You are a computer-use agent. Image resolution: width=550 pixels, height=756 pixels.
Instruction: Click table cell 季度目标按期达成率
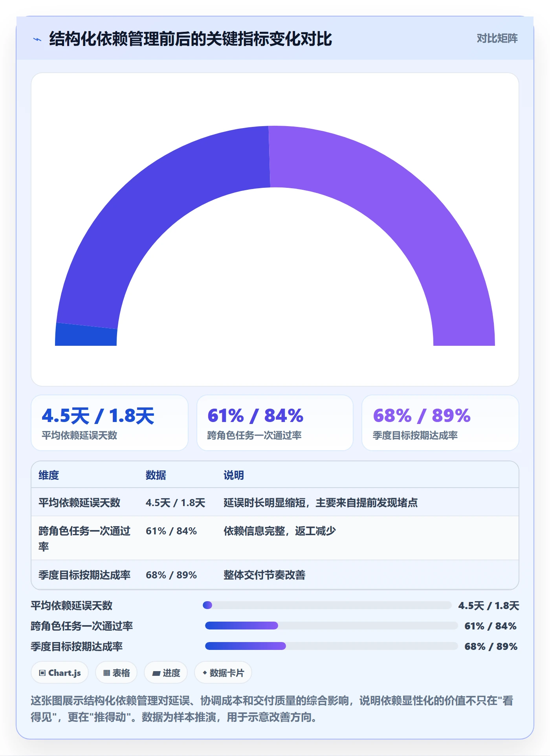84,575
